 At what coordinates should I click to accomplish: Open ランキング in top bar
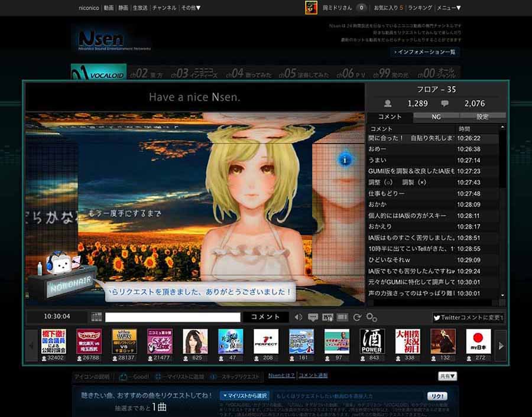click(x=420, y=8)
